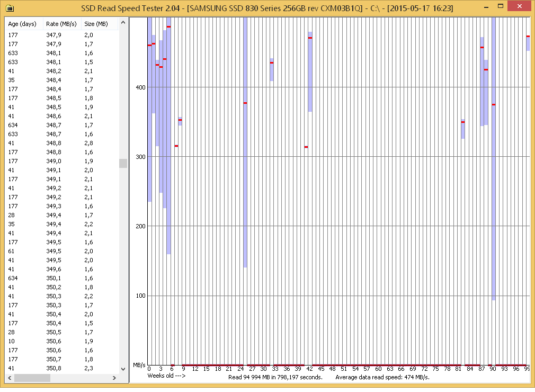Select the row with age 61 days

click(62, 251)
